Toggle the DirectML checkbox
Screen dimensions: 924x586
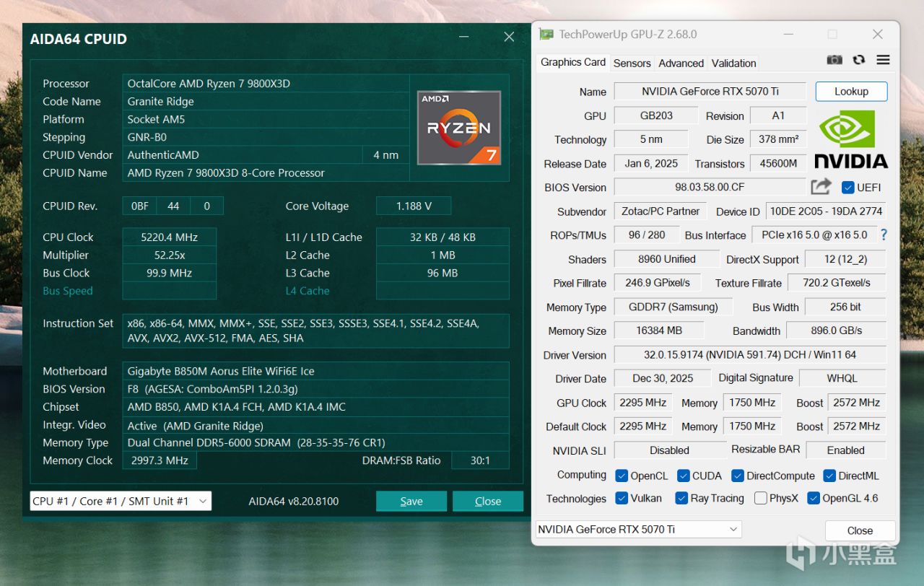tap(829, 476)
